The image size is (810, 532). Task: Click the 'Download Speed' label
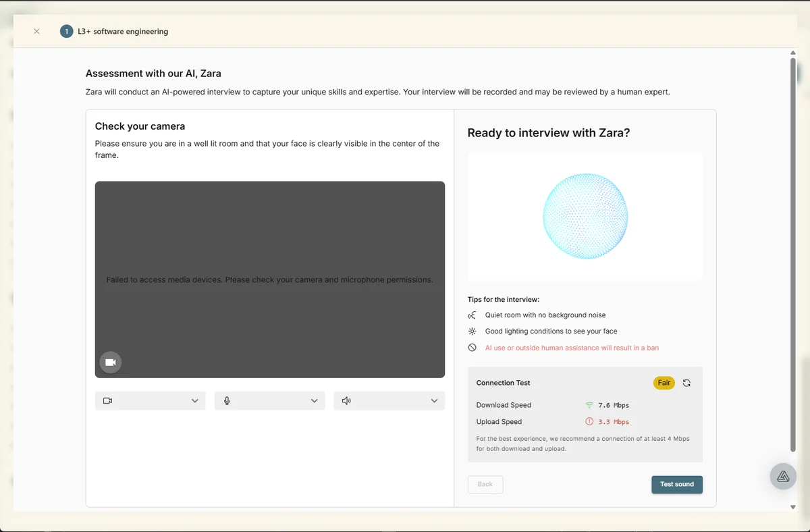[504, 405]
